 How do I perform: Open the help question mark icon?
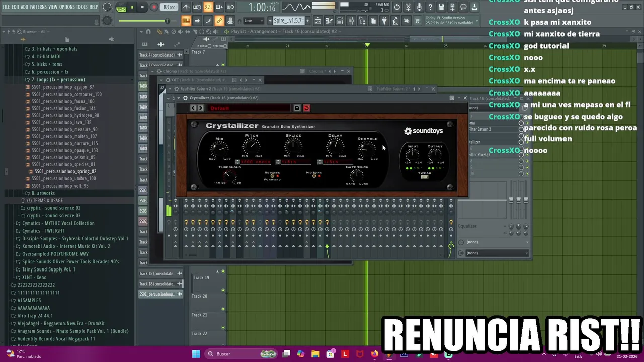[430, 7]
